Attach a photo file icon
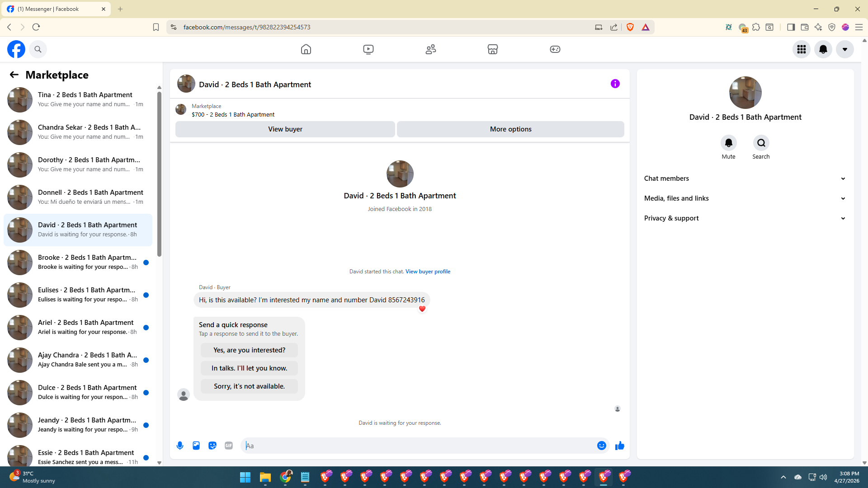868x488 pixels. pos(196,446)
